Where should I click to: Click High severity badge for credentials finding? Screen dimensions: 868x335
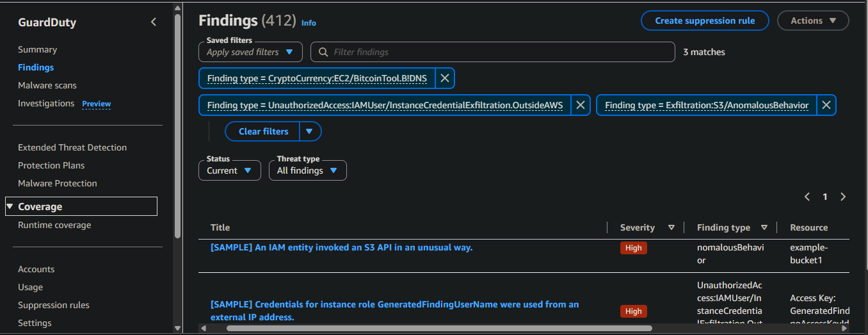click(x=634, y=311)
